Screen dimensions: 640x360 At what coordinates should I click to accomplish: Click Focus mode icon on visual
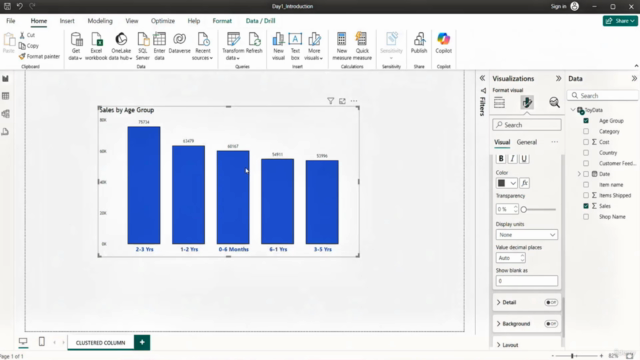tap(342, 101)
